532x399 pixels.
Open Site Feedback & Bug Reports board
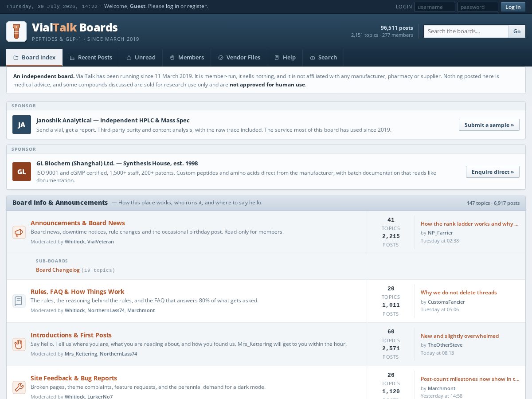(74, 378)
